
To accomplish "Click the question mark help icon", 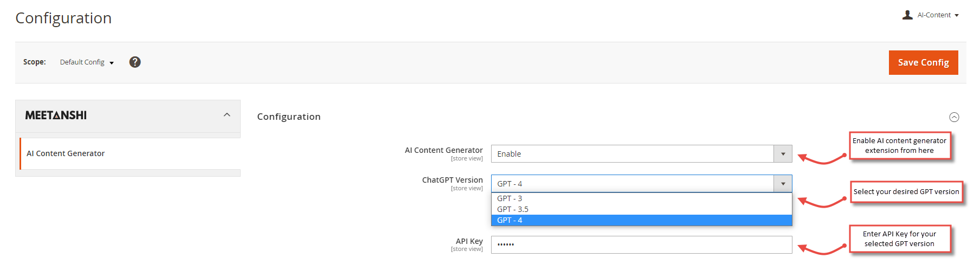I will [x=135, y=62].
